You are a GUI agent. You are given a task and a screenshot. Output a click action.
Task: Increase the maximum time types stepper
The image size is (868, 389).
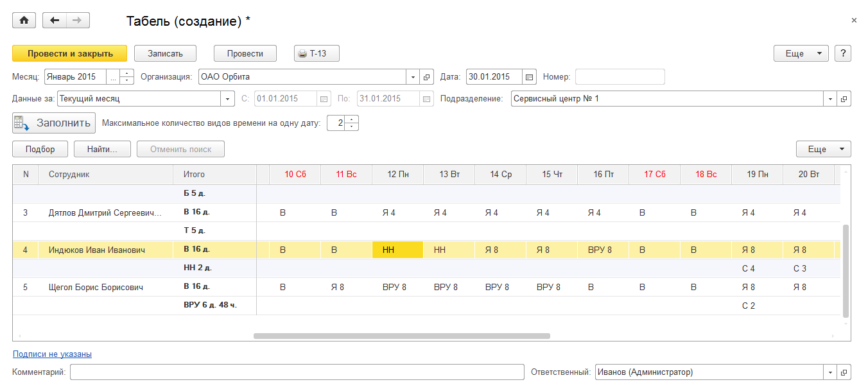352,119
